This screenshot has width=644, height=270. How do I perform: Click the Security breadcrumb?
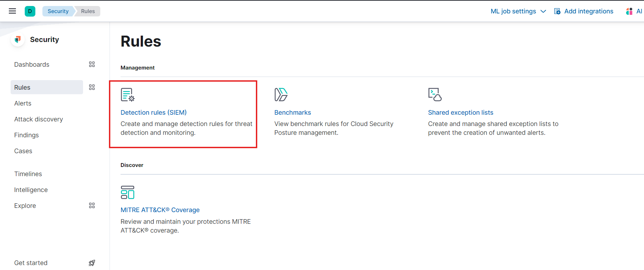(58, 11)
